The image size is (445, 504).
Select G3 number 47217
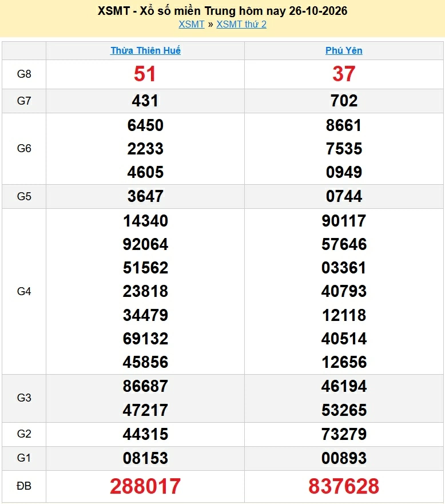point(145,410)
